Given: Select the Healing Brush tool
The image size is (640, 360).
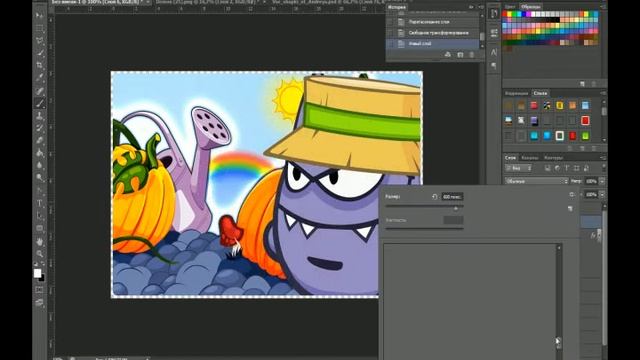Looking at the screenshot, I should pyautogui.click(x=40, y=91).
